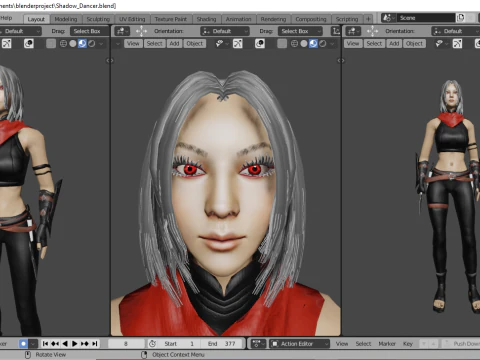Set middle viewport to material preview shading
This screenshot has height=360, width=480.
[x=313, y=44]
